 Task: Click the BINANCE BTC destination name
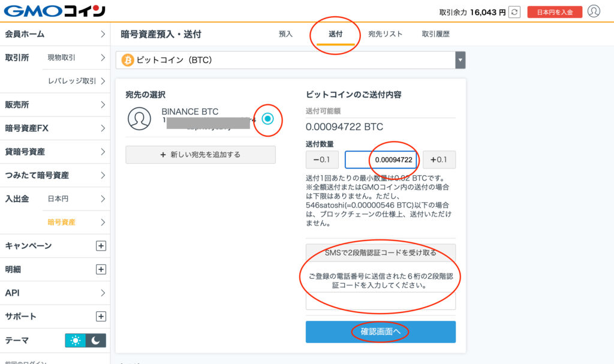click(190, 112)
